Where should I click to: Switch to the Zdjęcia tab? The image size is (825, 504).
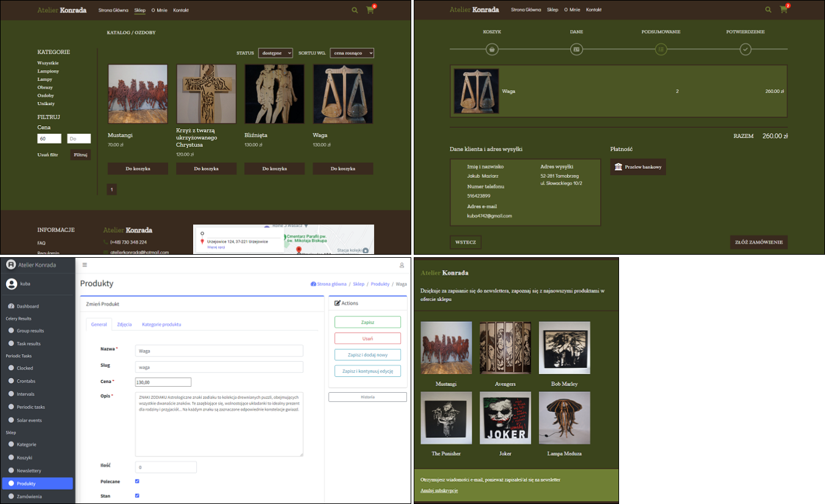point(124,324)
